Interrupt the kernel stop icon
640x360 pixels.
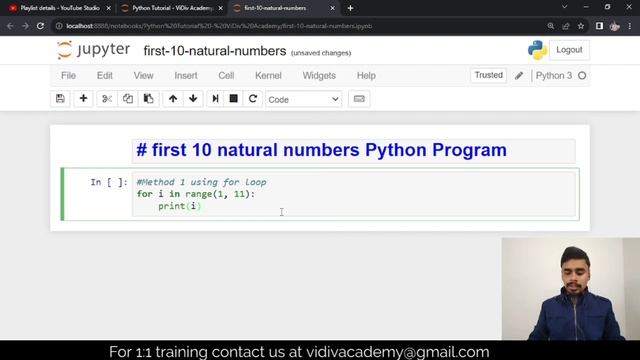point(233,99)
